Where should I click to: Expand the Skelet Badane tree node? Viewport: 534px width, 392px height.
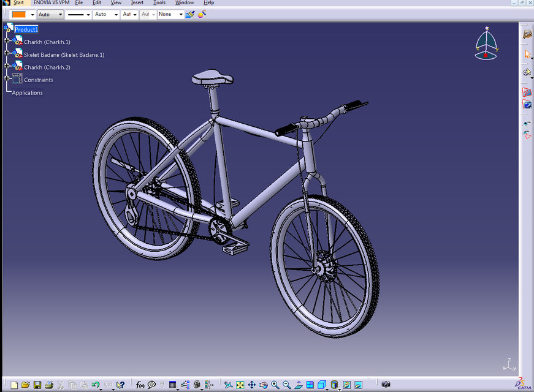pos(7,54)
